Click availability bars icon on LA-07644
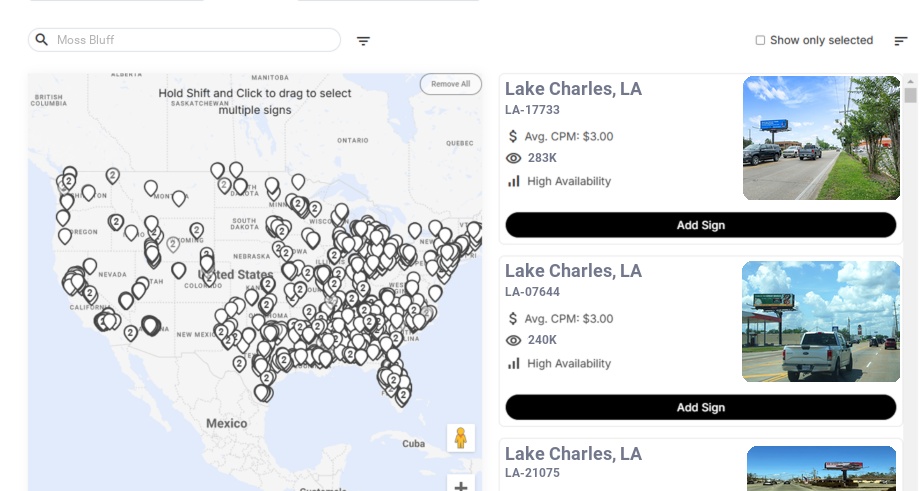 pyautogui.click(x=514, y=363)
